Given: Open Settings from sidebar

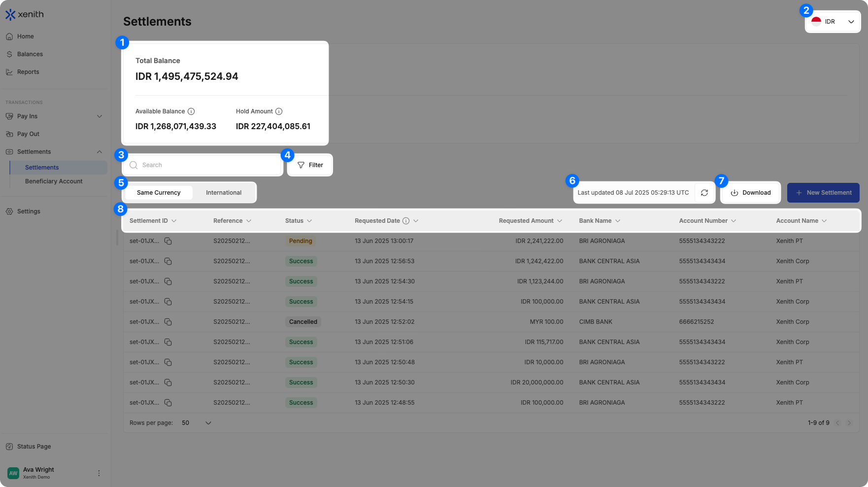Looking at the screenshot, I should point(29,211).
